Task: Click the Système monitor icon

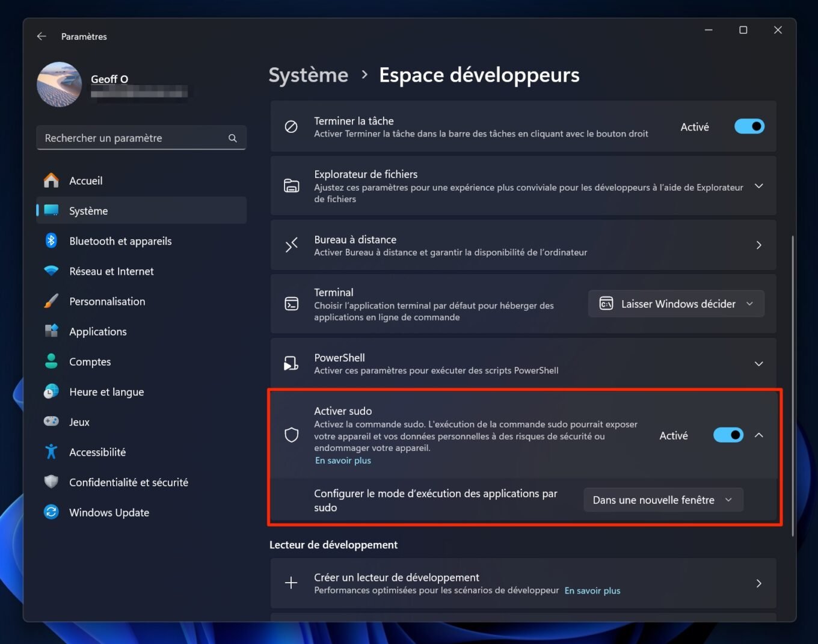Action: (52, 210)
